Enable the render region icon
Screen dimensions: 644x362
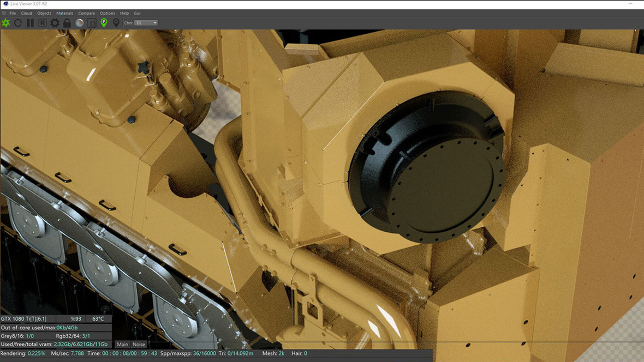tap(91, 23)
